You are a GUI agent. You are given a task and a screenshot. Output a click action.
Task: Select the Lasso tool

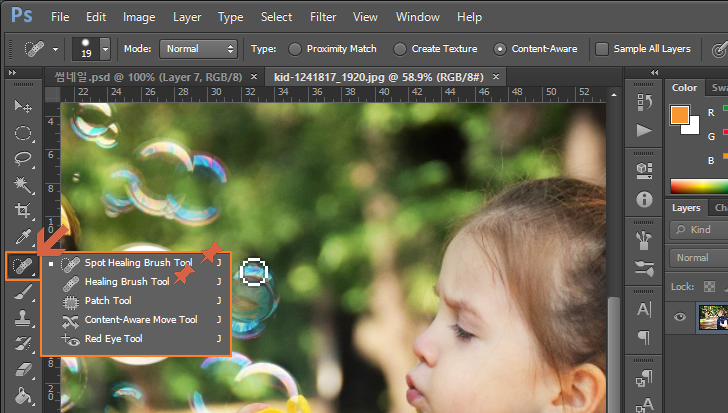(x=23, y=159)
